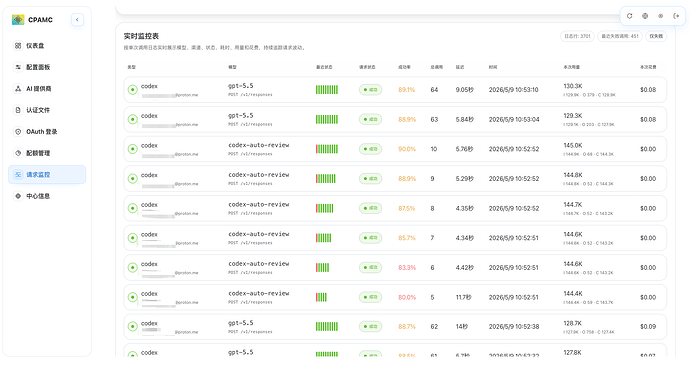This screenshot has width=690, height=365.
Task: Click the 模型 column header
Action: click(x=232, y=67)
